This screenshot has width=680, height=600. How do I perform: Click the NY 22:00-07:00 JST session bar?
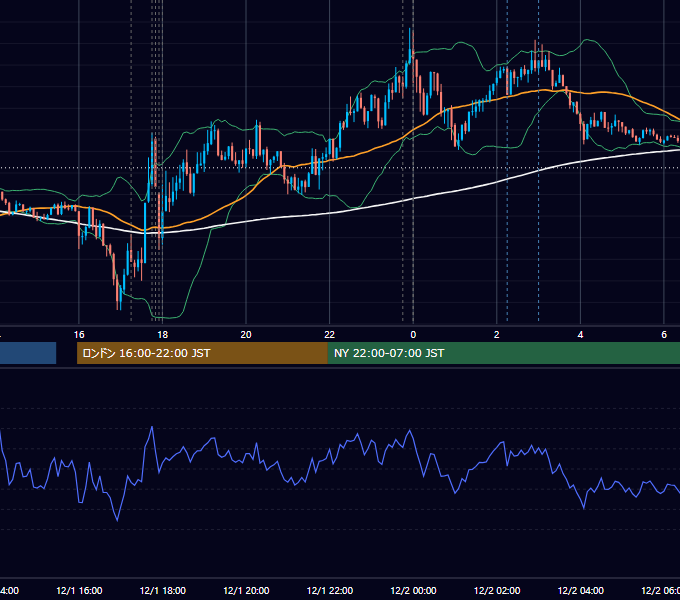[503, 353]
